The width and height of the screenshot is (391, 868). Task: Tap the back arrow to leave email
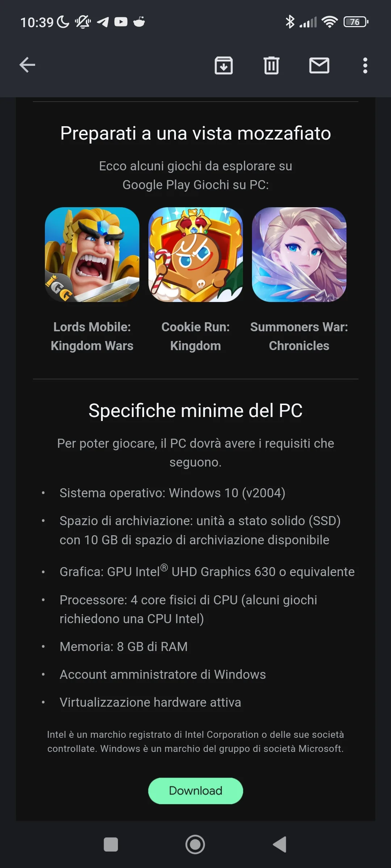click(x=27, y=65)
